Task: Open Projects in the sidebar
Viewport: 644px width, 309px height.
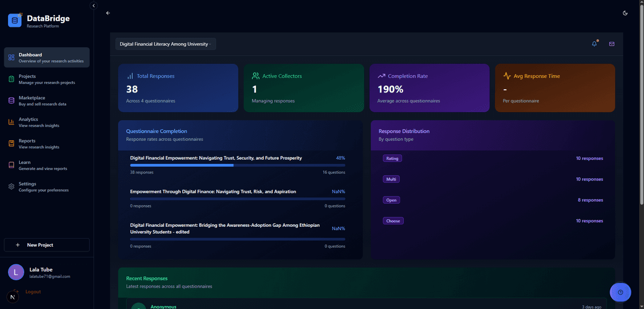Action: point(47,79)
